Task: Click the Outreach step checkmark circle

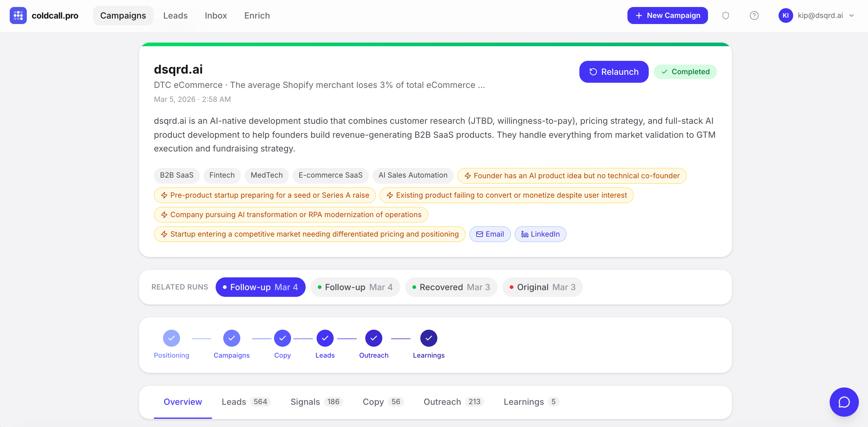Action: [374, 338]
